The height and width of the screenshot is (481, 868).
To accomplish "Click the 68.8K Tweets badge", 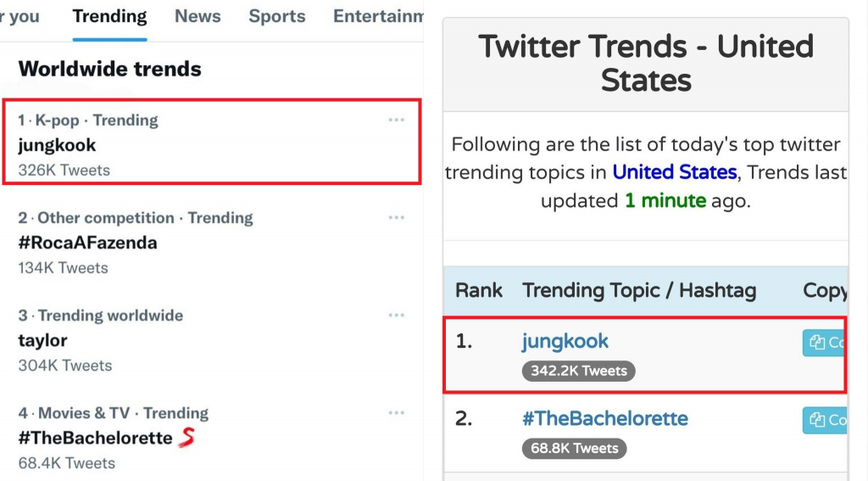I will coord(574,448).
